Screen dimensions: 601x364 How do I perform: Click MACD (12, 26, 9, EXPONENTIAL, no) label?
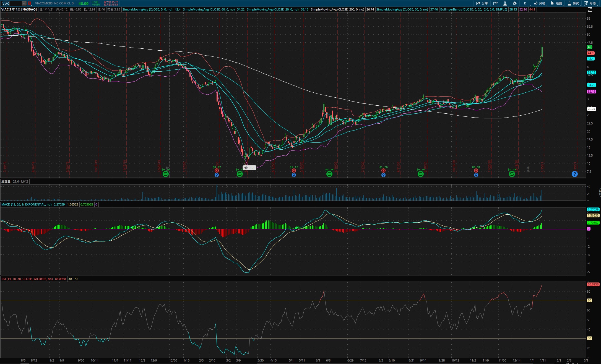(26, 204)
